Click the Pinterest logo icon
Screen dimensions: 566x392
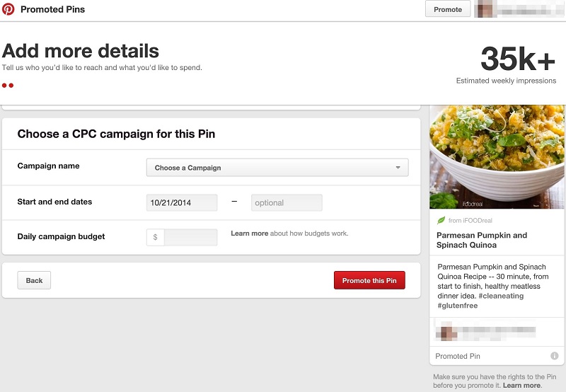pos(8,9)
